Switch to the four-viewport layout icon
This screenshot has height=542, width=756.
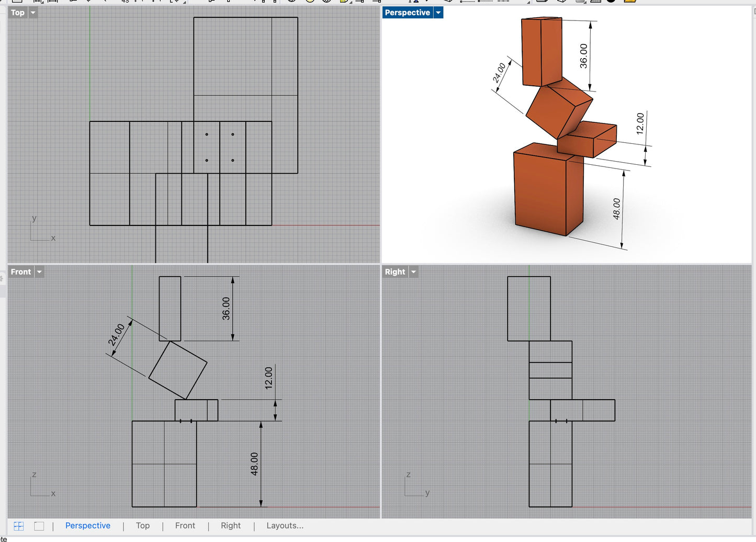(x=19, y=526)
